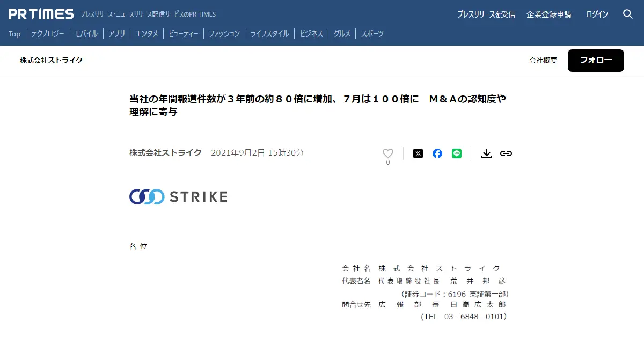Open the ファッション category
644x338 pixels.
(224, 34)
